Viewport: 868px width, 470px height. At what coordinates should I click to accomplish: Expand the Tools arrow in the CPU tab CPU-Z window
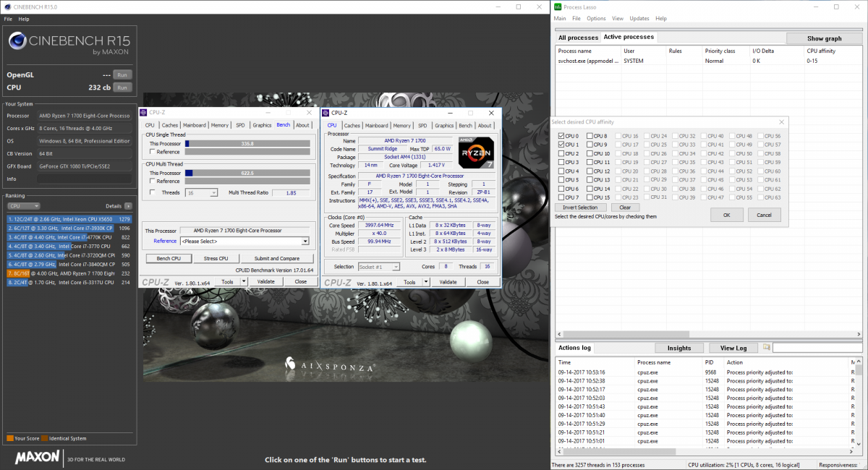[427, 282]
